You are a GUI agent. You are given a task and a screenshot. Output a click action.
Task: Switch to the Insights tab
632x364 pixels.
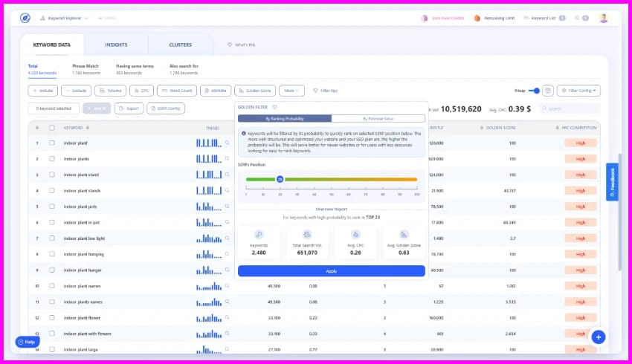[x=116, y=45]
